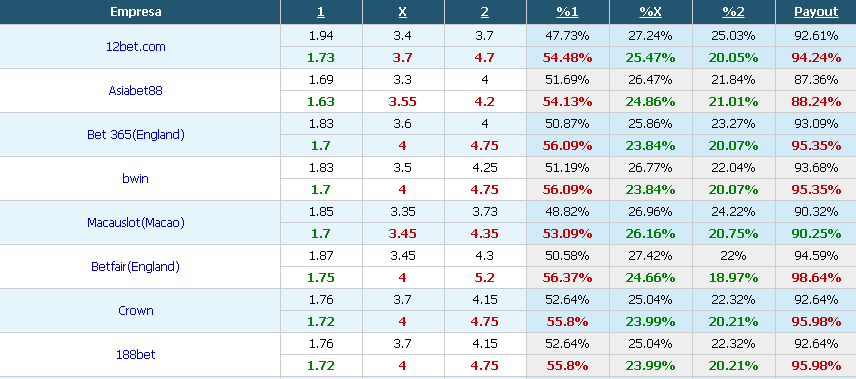Select Macauslot's green 90.25% payout cell
This screenshot has height=379, width=856.
pos(816,234)
